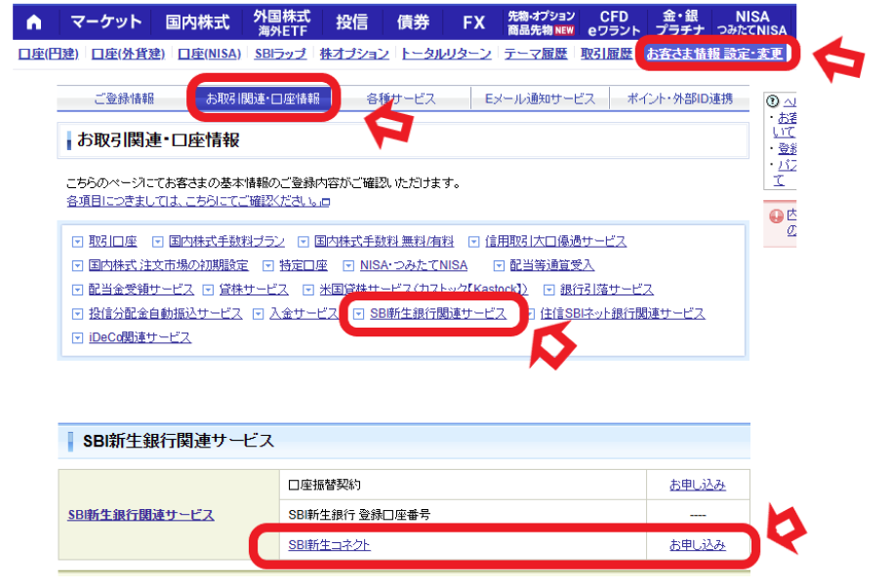The height and width of the screenshot is (588, 891).
Task: Open the 先物・オプション menu
Action: tap(541, 22)
